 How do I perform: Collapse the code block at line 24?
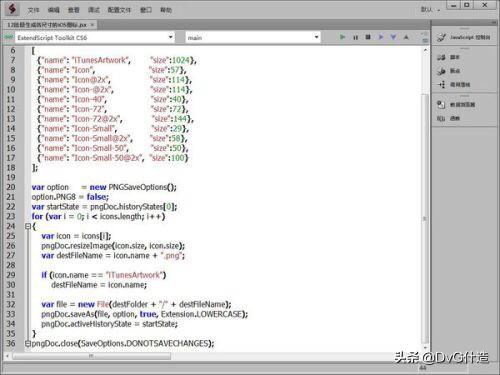pos(28,226)
